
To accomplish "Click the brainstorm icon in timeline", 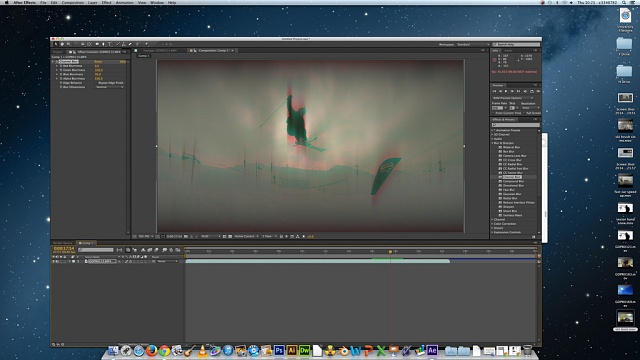I will tap(164, 250).
